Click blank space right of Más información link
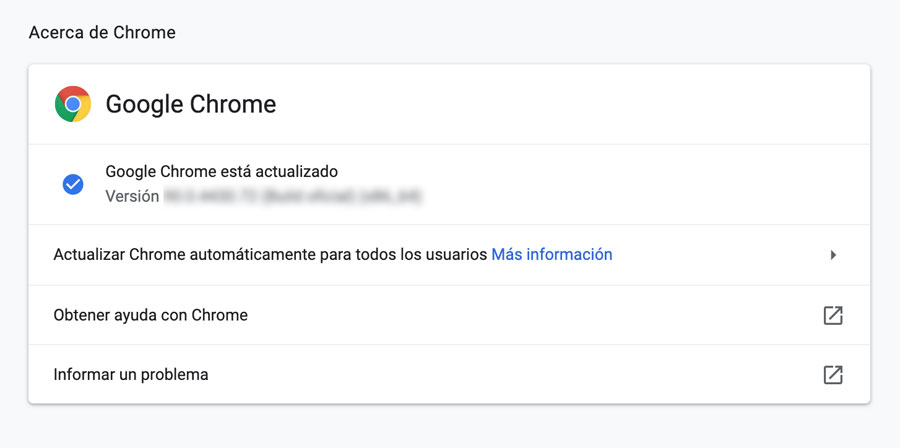 [717, 254]
